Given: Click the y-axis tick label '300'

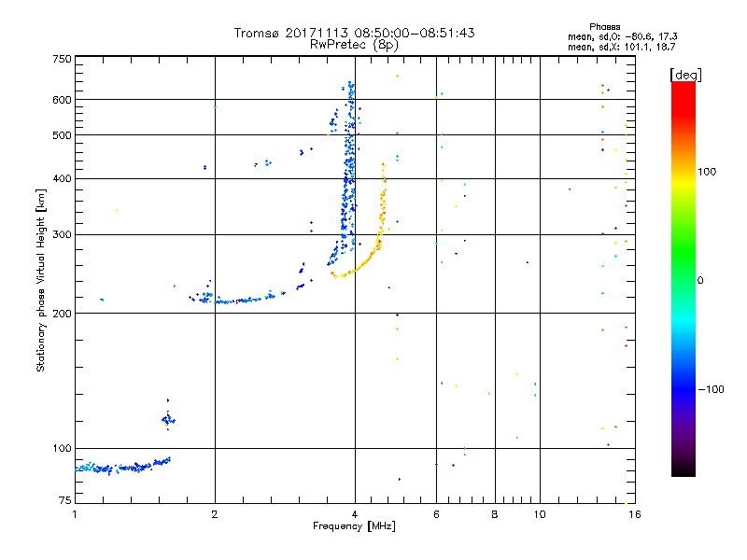Looking at the screenshot, I should 62,235.
